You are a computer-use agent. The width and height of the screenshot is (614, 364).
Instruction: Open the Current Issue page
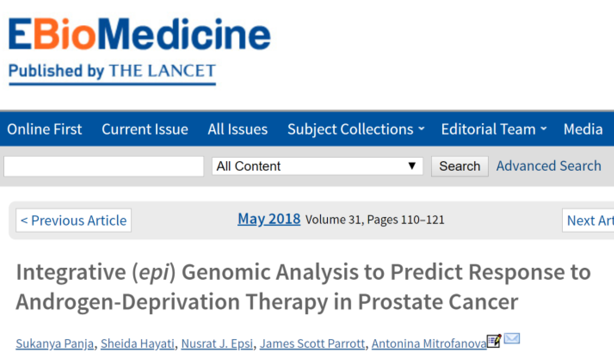(x=145, y=129)
